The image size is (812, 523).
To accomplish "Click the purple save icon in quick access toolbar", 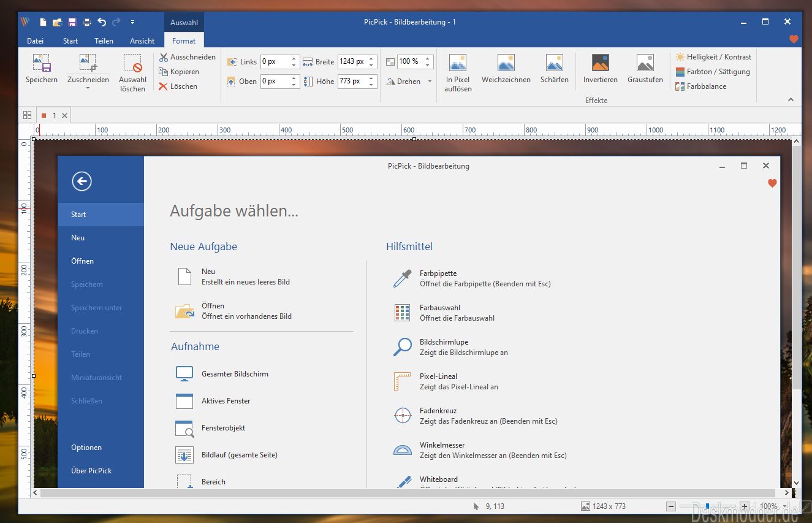I will click(72, 23).
